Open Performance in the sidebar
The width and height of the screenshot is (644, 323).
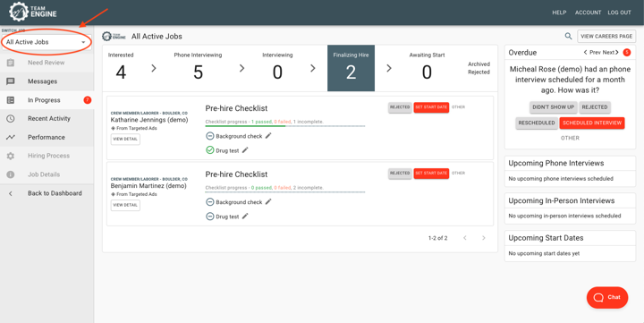[47, 137]
